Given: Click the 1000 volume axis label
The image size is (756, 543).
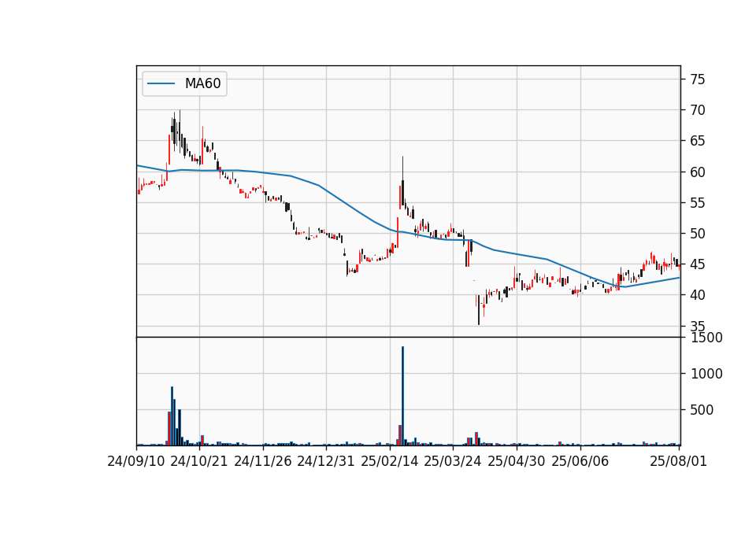Looking at the screenshot, I should point(706,373).
